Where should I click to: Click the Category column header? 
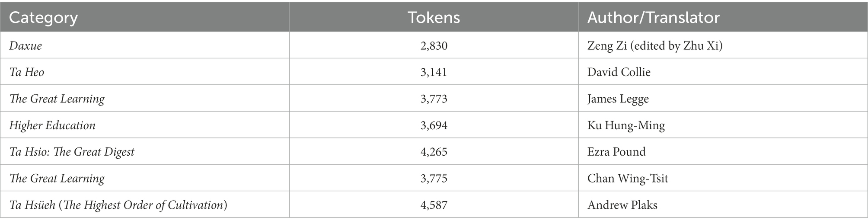tap(43, 18)
